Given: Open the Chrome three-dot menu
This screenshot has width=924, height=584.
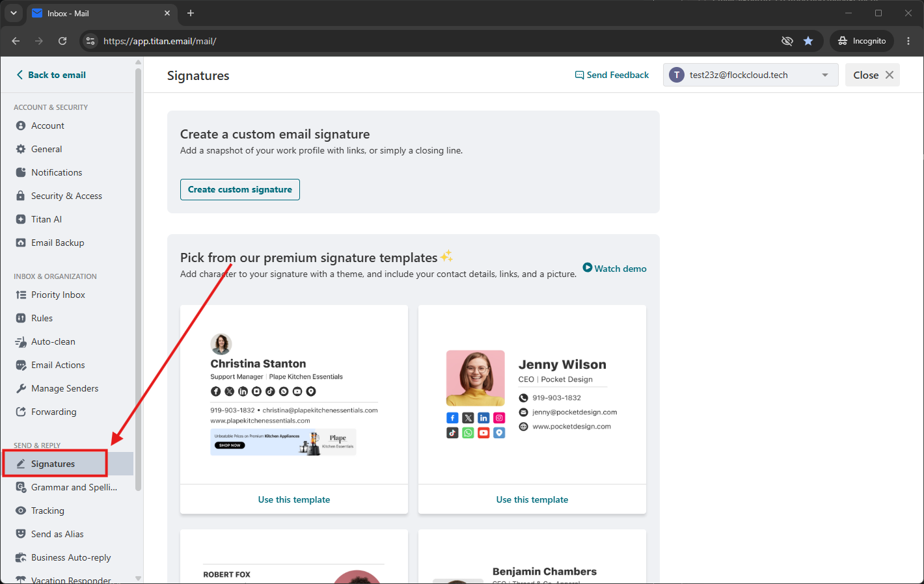Looking at the screenshot, I should tap(908, 41).
